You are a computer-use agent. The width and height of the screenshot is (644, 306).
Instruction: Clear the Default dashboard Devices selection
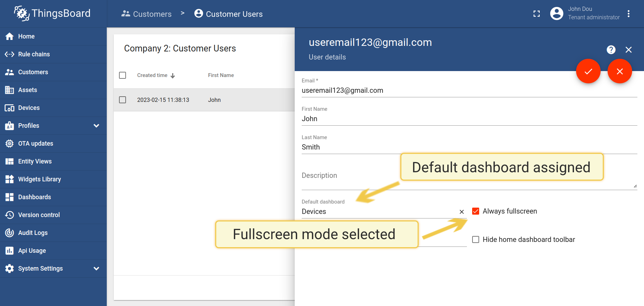(x=462, y=212)
